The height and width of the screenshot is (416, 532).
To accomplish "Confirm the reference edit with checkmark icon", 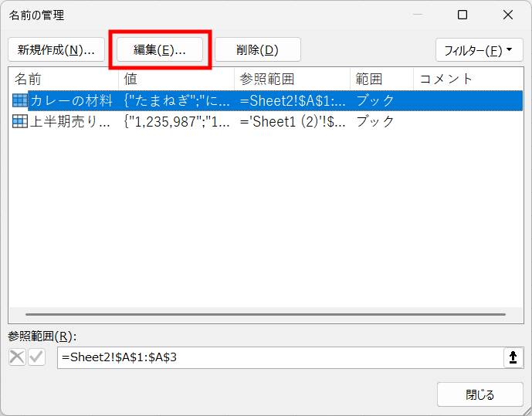I will tap(36, 357).
